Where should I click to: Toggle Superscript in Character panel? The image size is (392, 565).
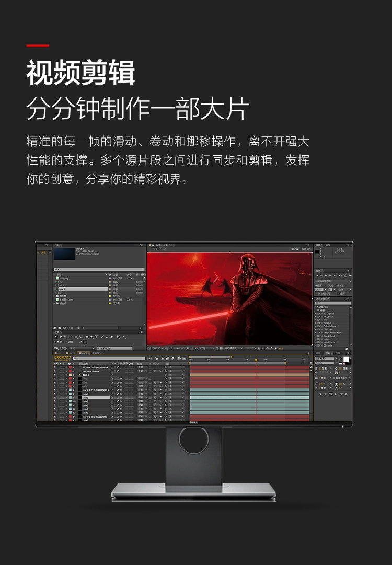coord(341,394)
